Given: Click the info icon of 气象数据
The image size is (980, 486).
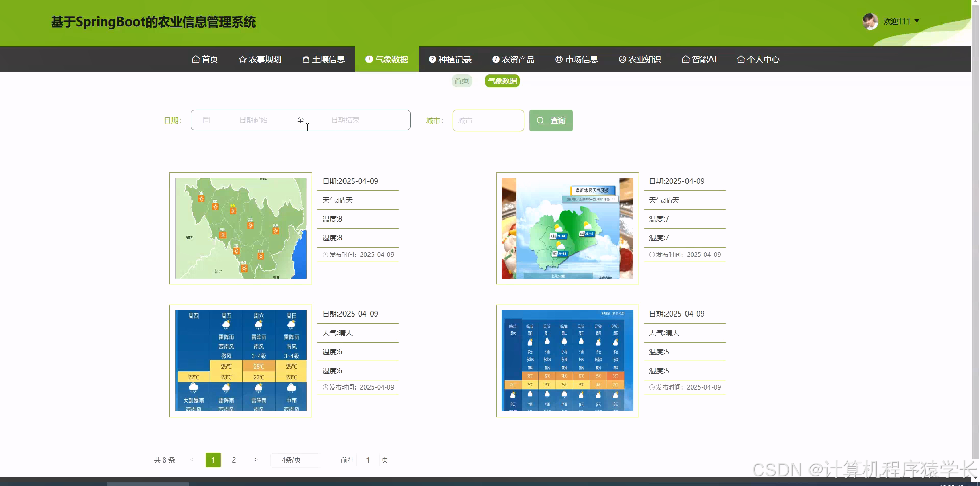Looking at the screenshot, I should (x=369, y=59).
